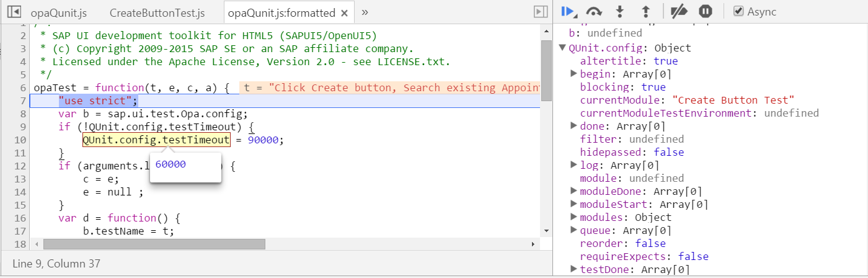Viewport: 868px width, 278px height.
Task: Click the Line 9, Column 37 status text
Action: tap(56, 264)
